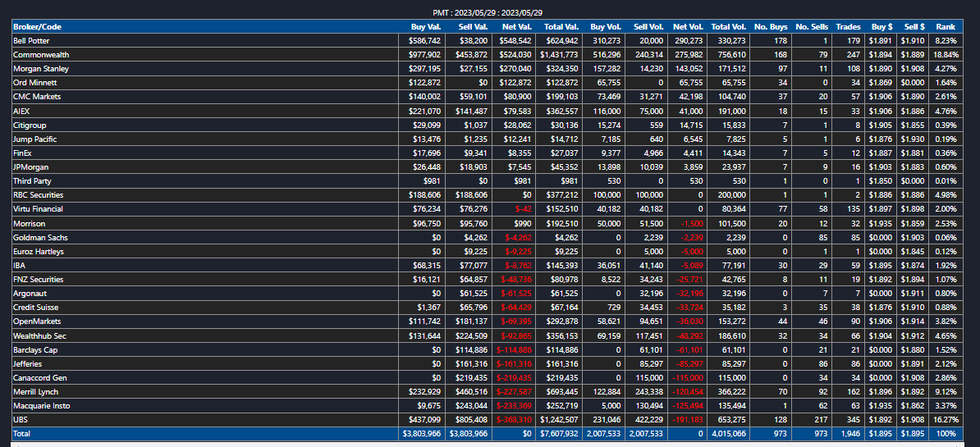Sort by the Rank column header
Screen dimensions: 980x447
[945, 27]
